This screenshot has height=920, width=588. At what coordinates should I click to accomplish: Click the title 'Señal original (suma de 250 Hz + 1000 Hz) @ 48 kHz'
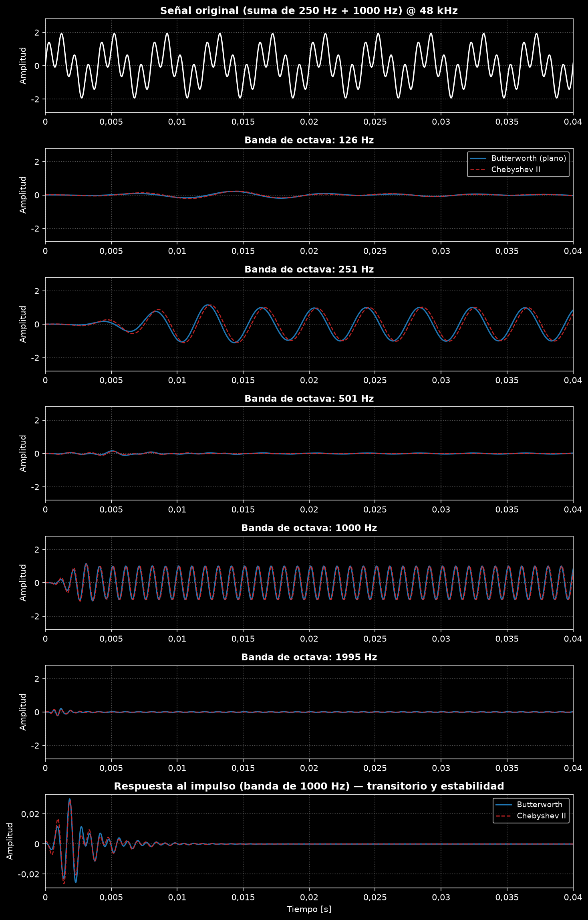click(x=309, y=11)
